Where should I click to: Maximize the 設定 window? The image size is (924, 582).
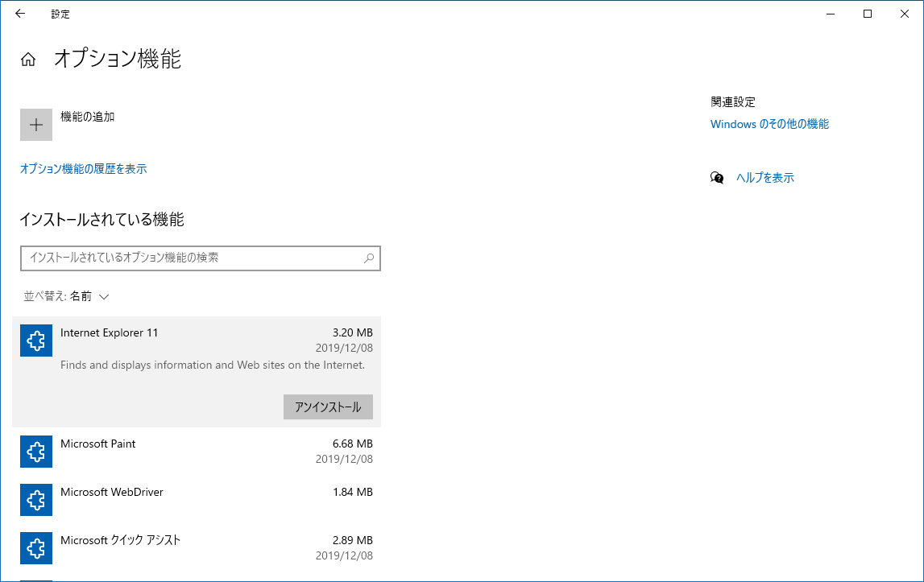[868, 14]
